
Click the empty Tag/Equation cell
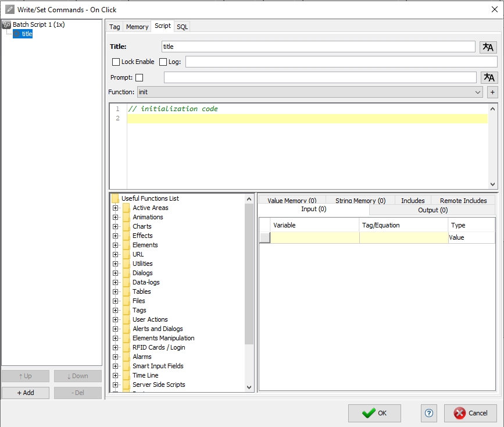(x=403, y=237)
